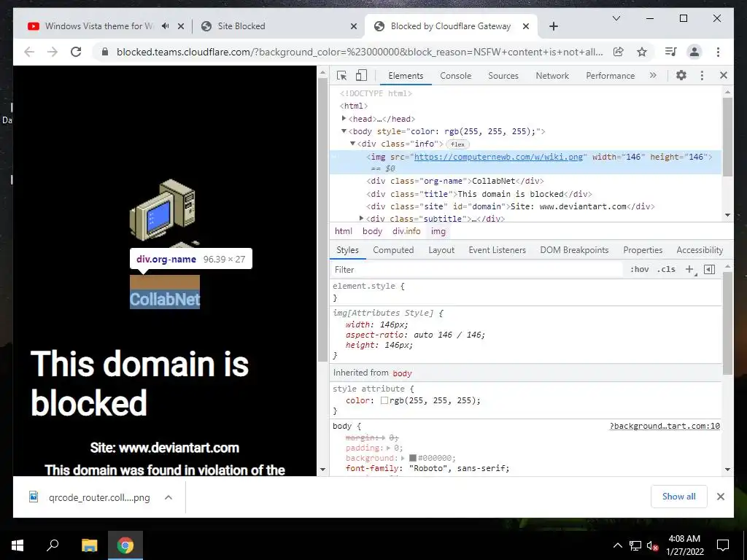747x560 pixels.
Task: Mute audio icon on Windows Vista tab
Action: coord(165,26)
